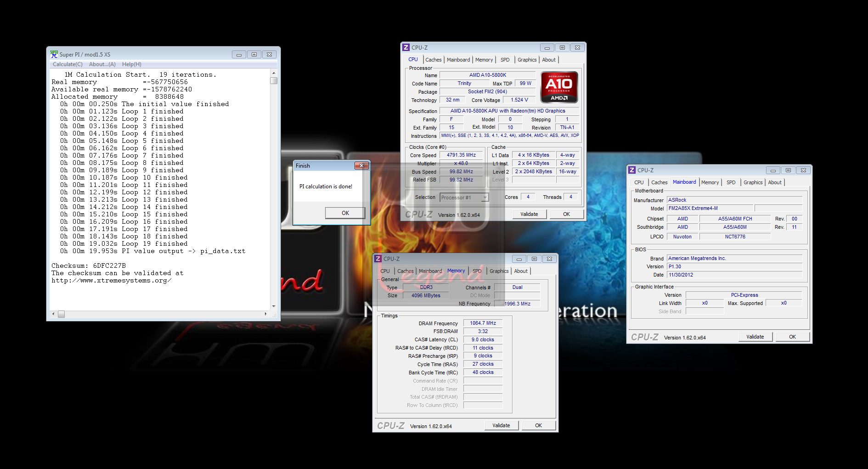The image size is (868, 469).
Task: Open the Help(H) menu in Super PI
Action: [x=132, y=64]
